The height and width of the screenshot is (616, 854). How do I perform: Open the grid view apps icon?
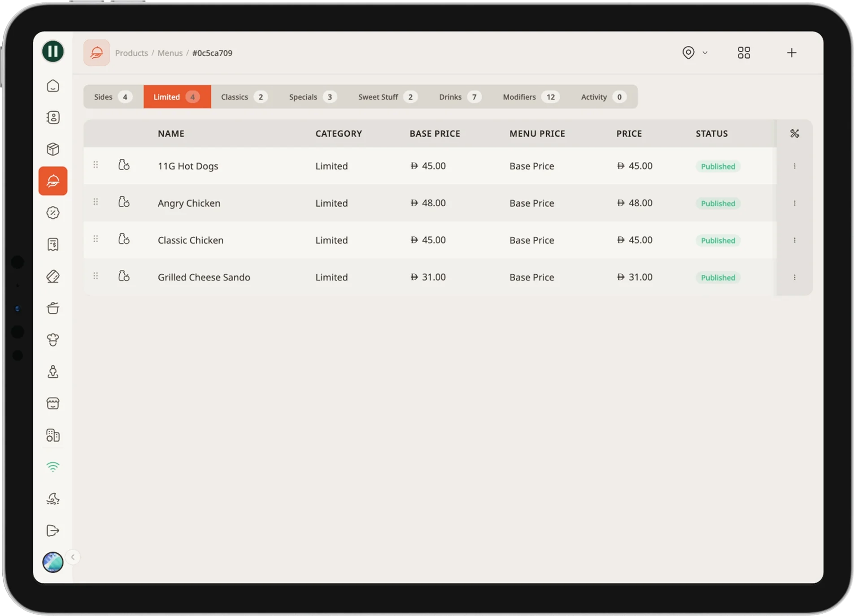pos(744,53)
